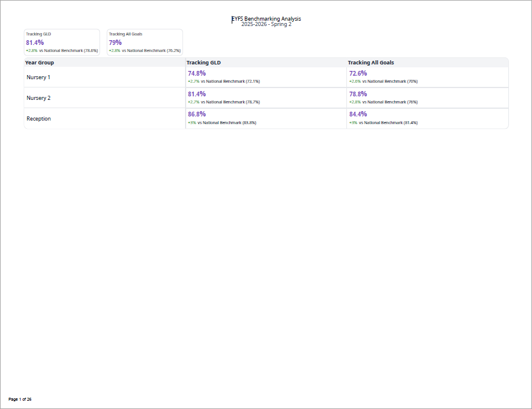Click the 84.4% value for Reception
Image resolution: width=532 pixels, height=409 pixels.
[x=358, y=114]
